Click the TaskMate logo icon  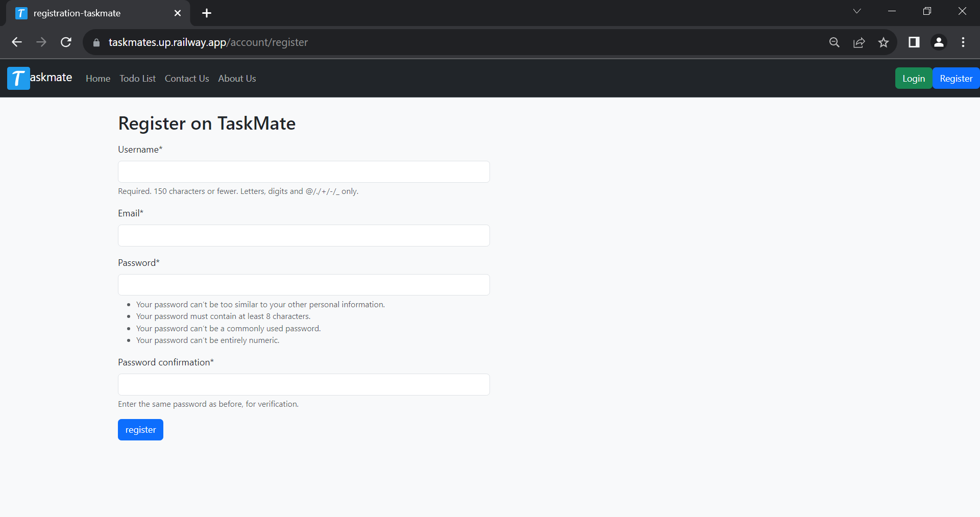point(17,78)
